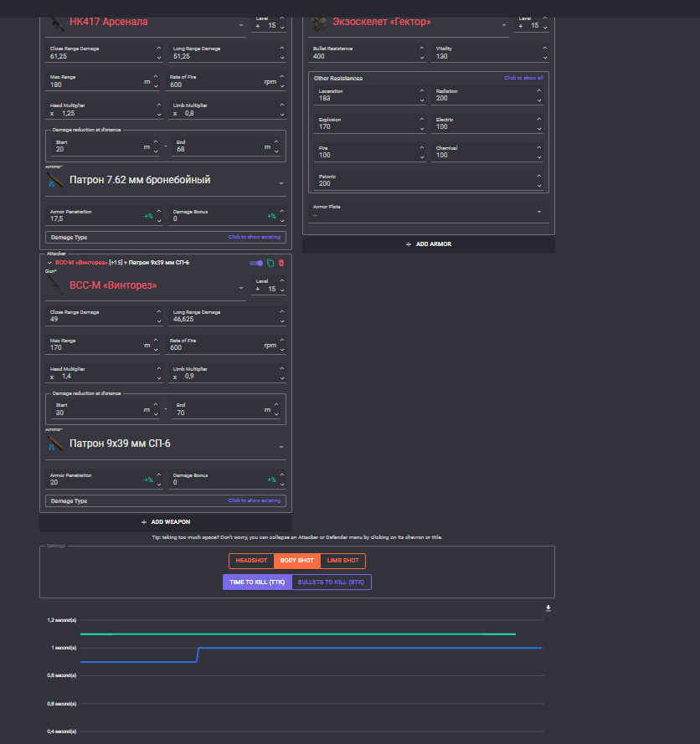Open the ВСС-М Винторез gun dropdown
700x744 pixels.
(x=241, y=288)
